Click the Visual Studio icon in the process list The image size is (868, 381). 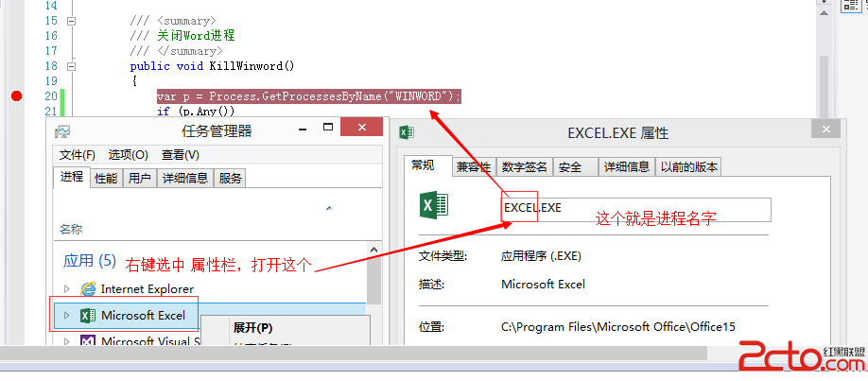pyautogui.click(x=88, y=341)
